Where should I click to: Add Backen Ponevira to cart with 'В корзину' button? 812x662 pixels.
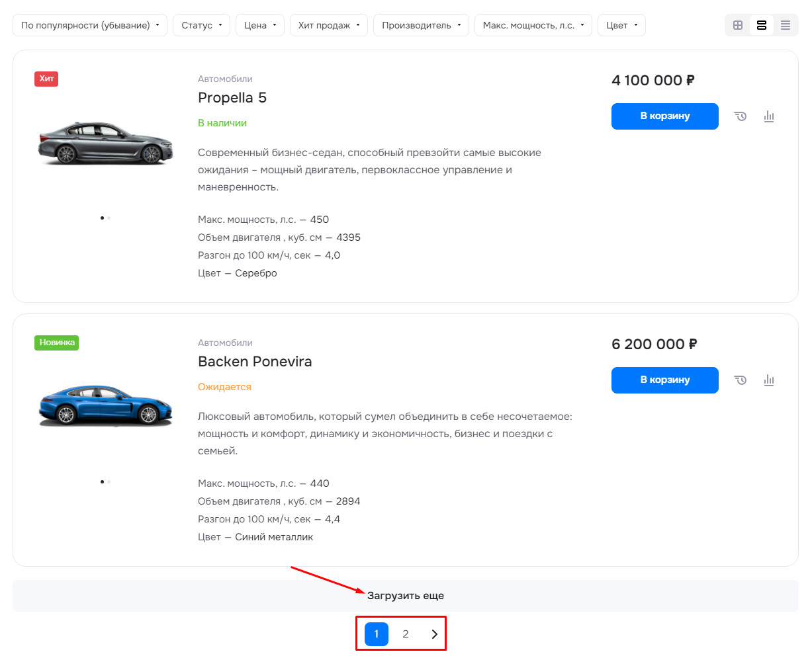pyautogui.click(x=665, y=380)
